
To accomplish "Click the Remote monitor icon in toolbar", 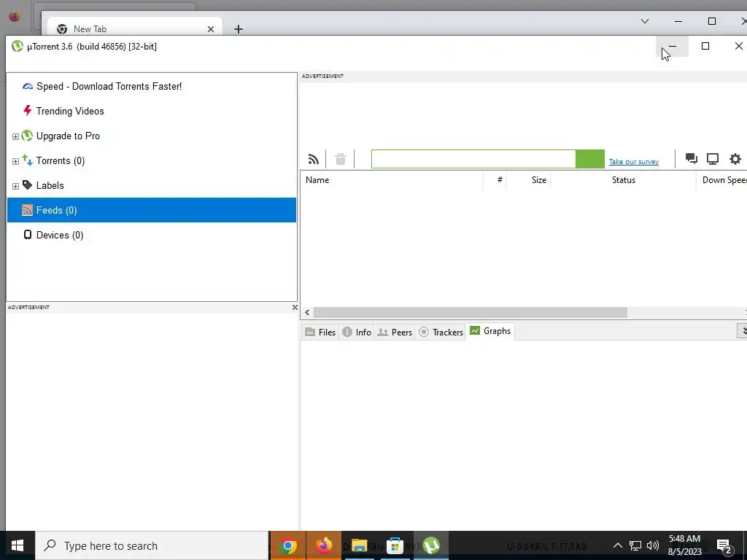I will 713,158.
